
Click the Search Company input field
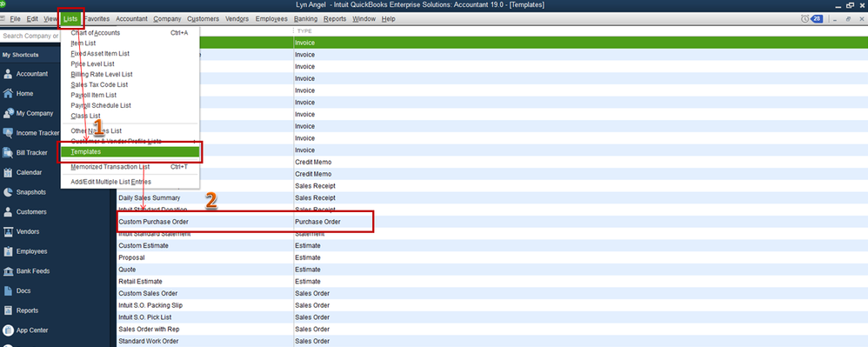tap(30, 36)
